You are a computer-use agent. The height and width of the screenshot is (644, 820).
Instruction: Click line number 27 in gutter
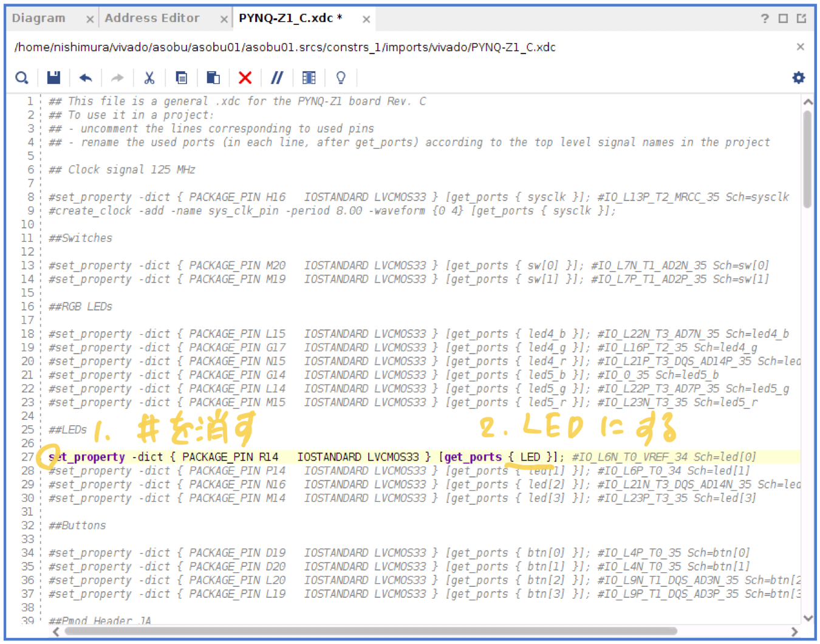tap(27, 457)
